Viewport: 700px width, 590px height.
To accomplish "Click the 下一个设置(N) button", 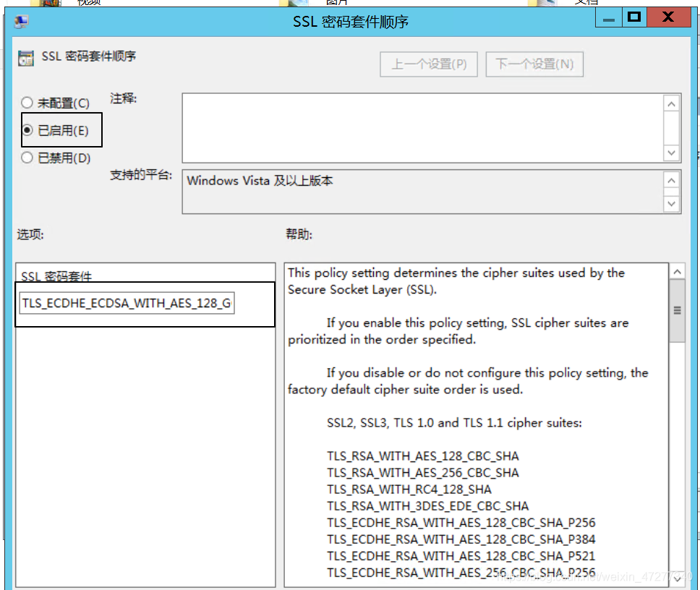I will 534,64.
